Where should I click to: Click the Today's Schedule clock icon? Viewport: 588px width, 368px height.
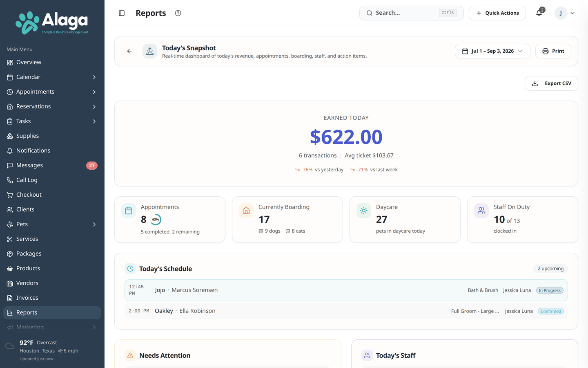130,269
